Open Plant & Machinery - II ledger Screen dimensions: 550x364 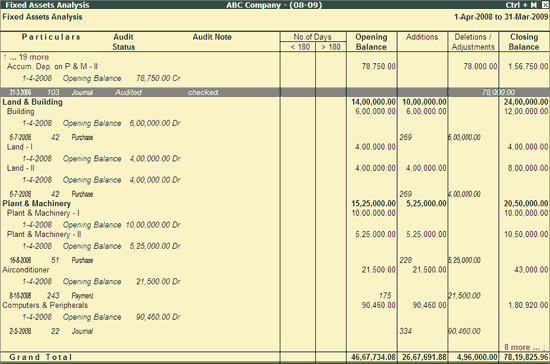click(275, 234)
